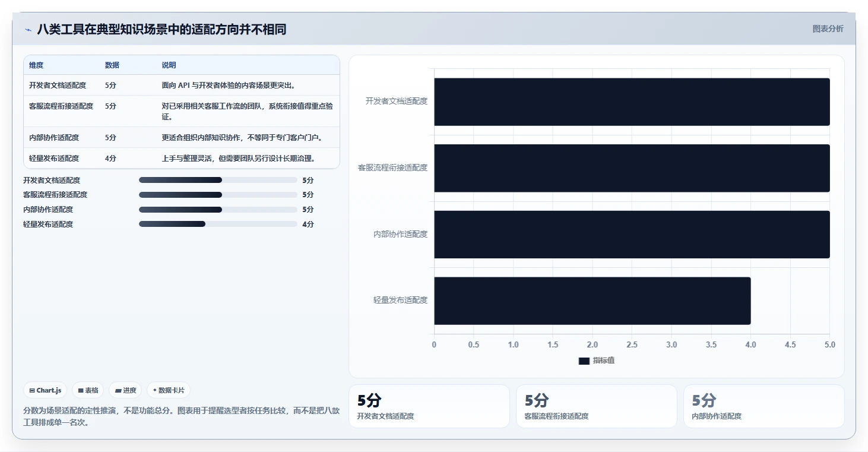Click the 内部协作适配度 y-axis label

pos(400,234)
